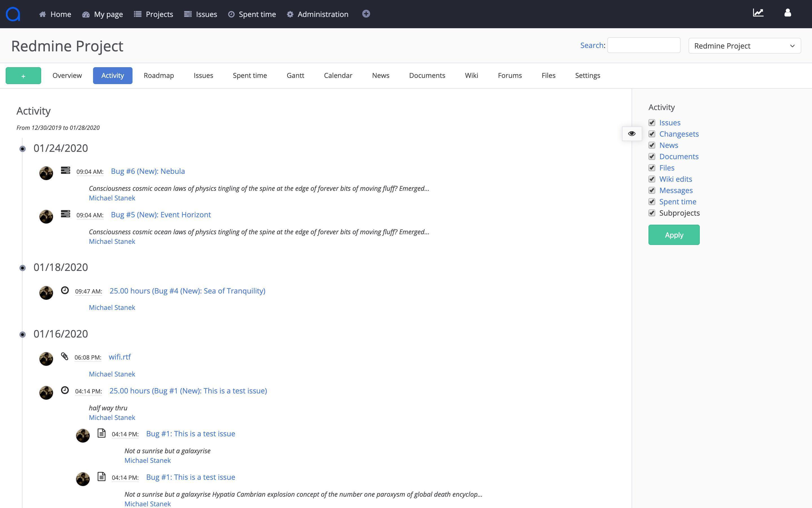Open the Redmine Project dropdown selector
Image resolution: width=812 pixels, height=508 pixels.
(x=745, y=46)
